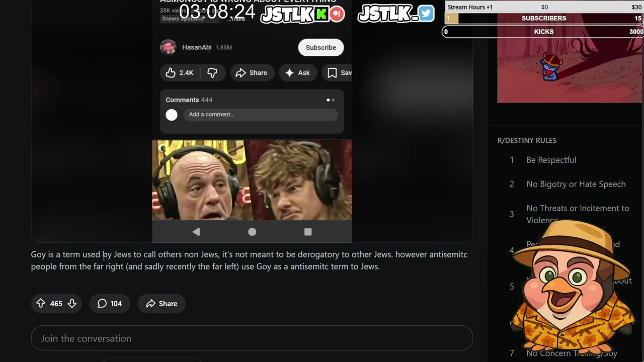The height and width of the screenshot is (362, 644).
Task: Open the R/DESTINY RULES heading
Action: coord(527,141)
